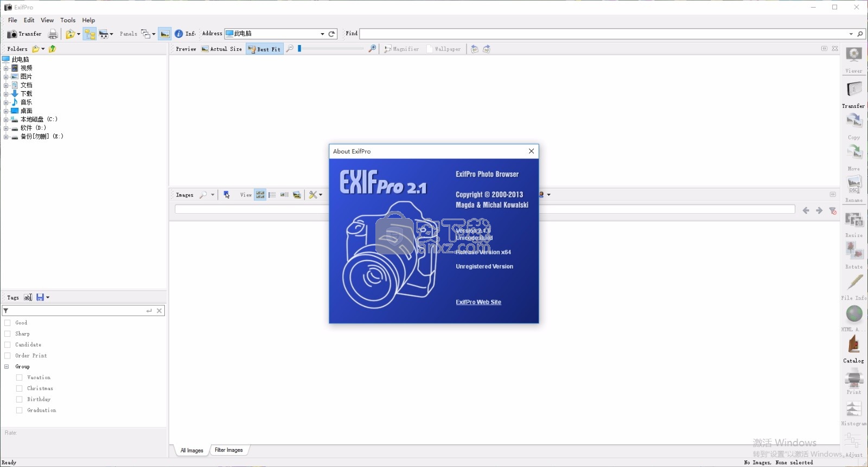Click the forward arrow in Images pane
Image resolution: width=868 pixels, height=467 pixels.
819,210
